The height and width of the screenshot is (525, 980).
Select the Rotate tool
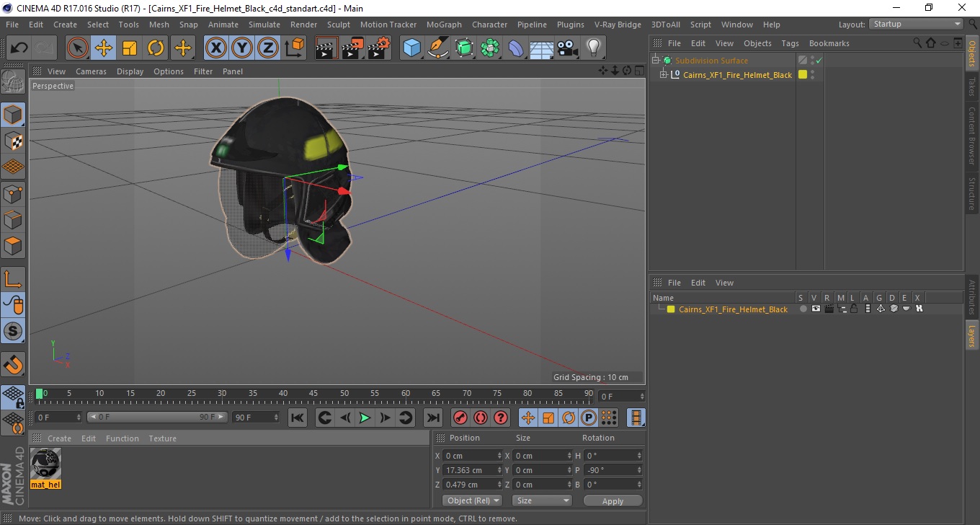pos(156,48)
